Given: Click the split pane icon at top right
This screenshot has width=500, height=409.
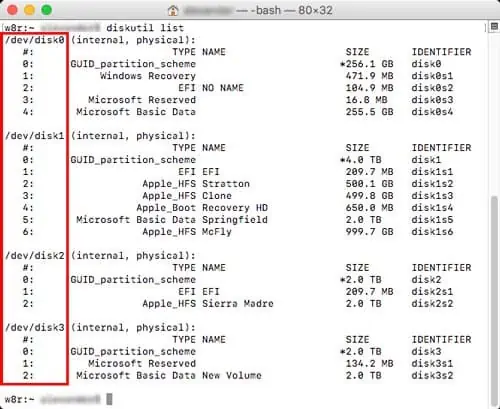Looking at the screenshot, I should pyautogui.click(x=494, y=27).
